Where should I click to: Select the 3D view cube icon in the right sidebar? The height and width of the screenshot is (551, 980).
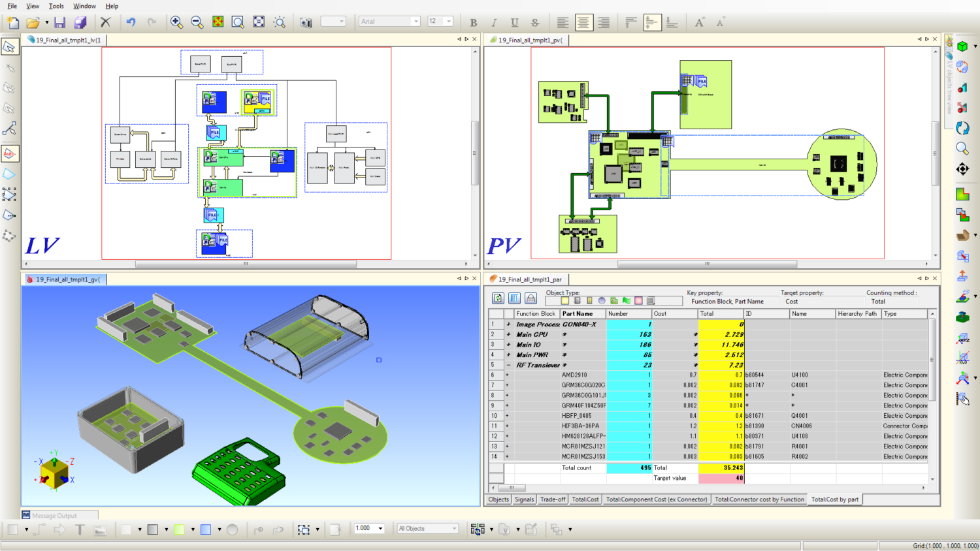(x=962, y=46)
